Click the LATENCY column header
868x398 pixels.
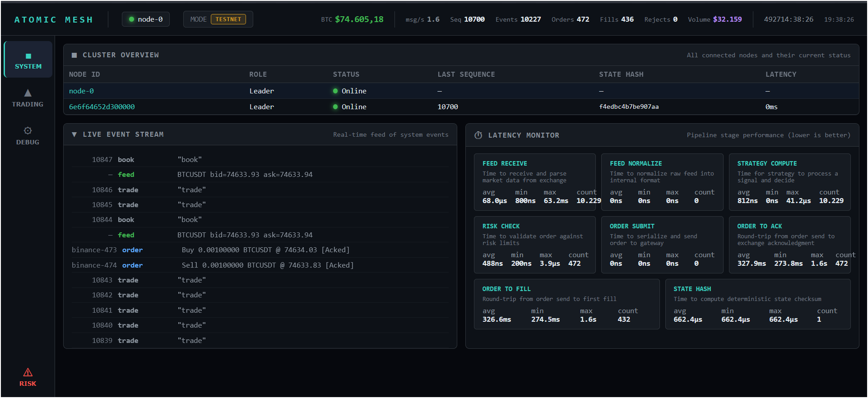tap(781, 74)
